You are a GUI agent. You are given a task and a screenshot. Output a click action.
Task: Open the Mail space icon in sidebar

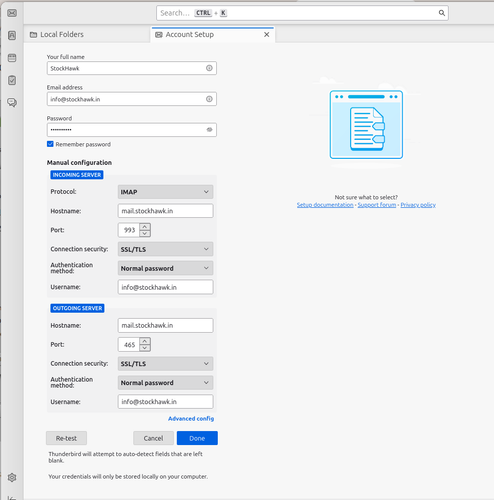(12, 13)
